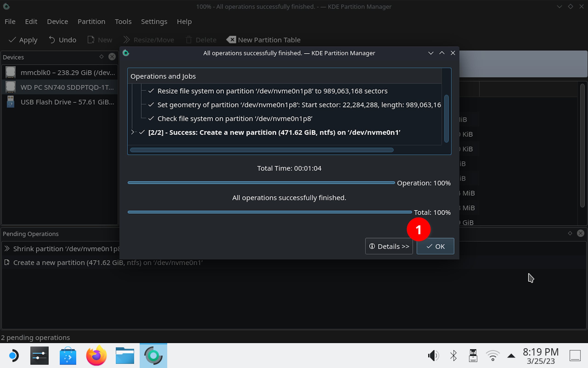
Task: Click the main window app icon in titlebar
Action: pyautogui.click(x=6, y=6)
